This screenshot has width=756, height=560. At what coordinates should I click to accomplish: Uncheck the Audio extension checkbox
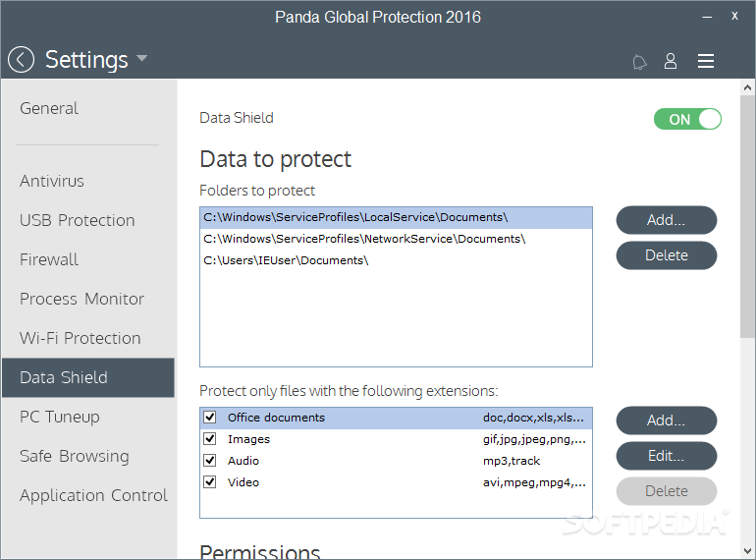210,461
